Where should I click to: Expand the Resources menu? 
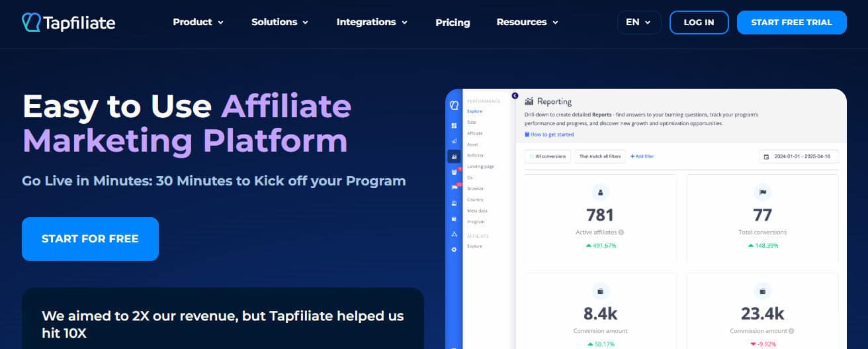click(x=527, y=22)
